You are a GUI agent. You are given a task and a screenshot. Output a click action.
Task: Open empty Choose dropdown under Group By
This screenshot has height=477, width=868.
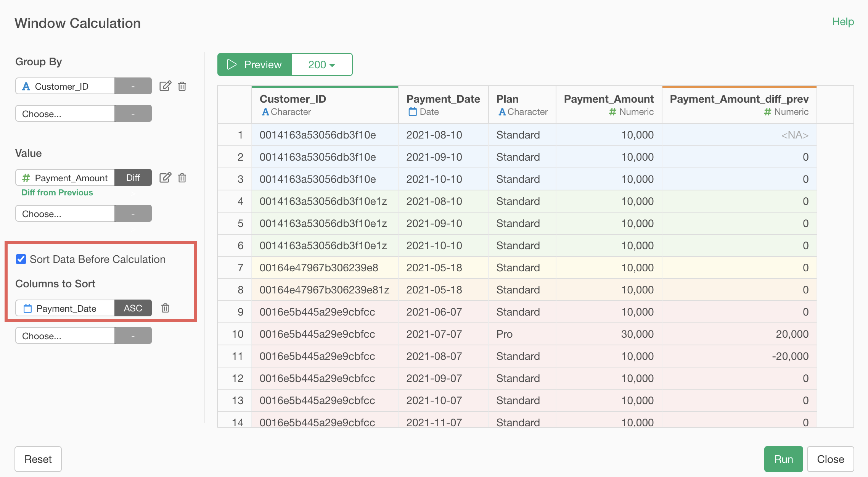pos(65,114)
